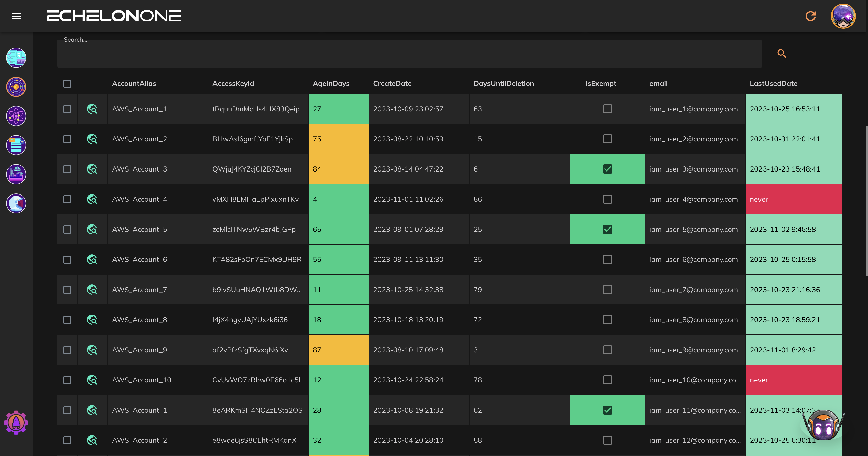The image size is (868, 456).
Task: Inspect details icon for tRquuDmMcHs4HX83Qeip row
Action: pos(92,109)
